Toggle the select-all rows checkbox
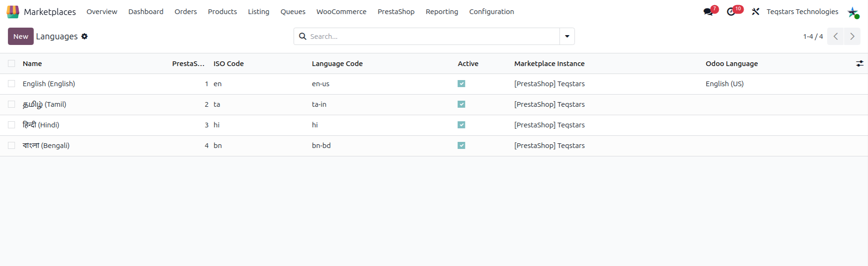Screen dimensions: 868x266 12,63
